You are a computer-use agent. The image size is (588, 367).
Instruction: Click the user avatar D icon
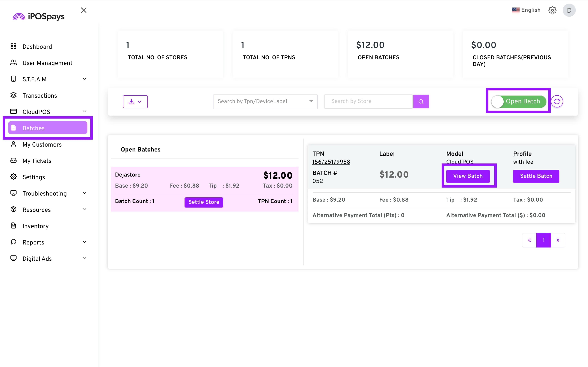click(569, 10)
